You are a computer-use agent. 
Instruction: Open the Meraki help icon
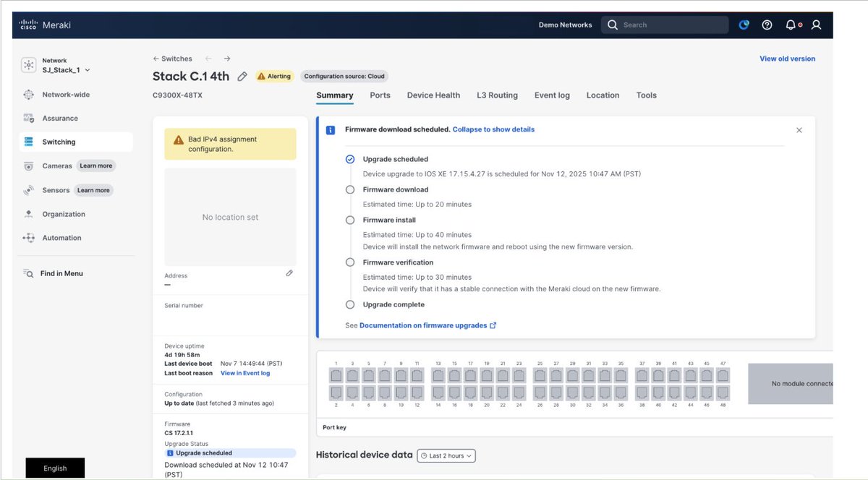[767, 24]
